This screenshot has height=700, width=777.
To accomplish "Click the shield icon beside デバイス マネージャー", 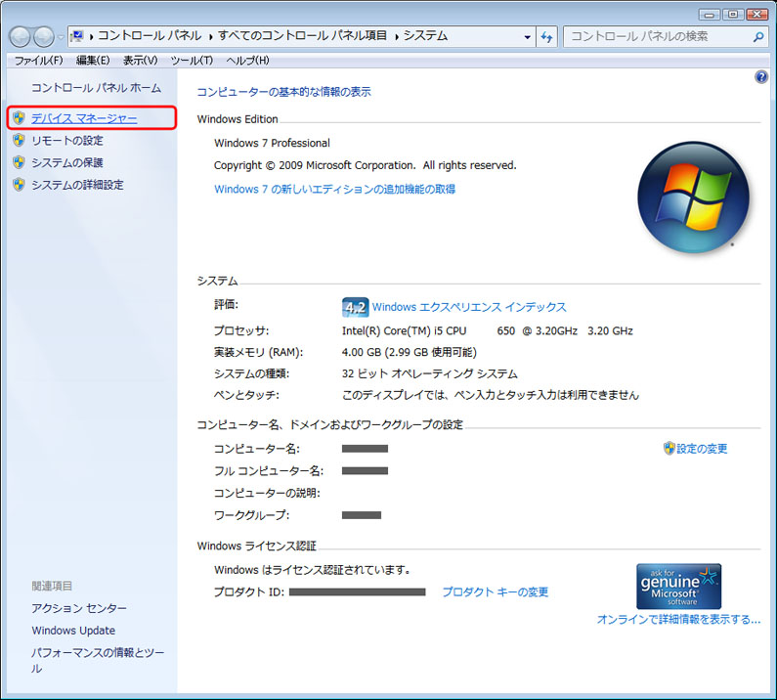I will (x=19, y=118).
